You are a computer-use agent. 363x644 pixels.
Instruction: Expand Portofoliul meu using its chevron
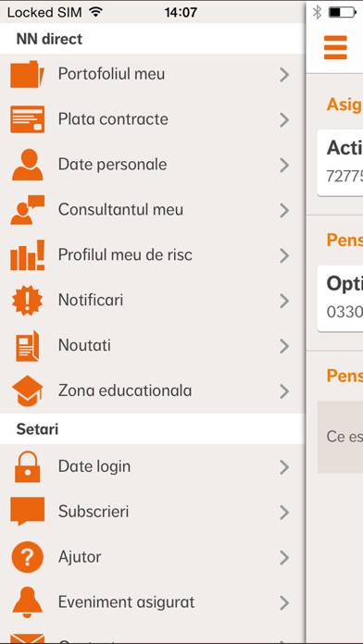284,75
